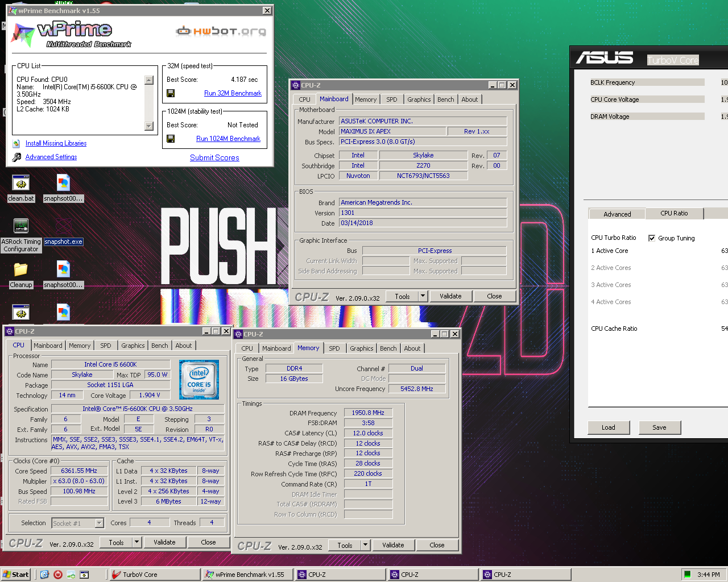
Task: Click the Uncore Frequency value 5452.8 MHz
Action: [416, 389]
